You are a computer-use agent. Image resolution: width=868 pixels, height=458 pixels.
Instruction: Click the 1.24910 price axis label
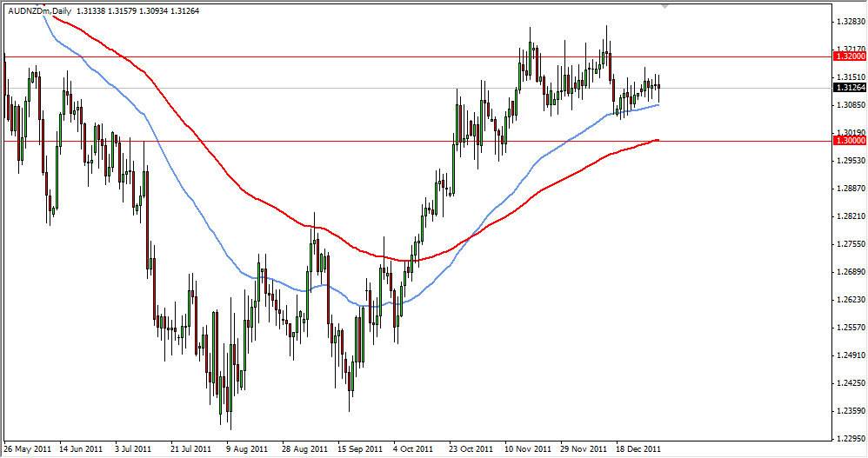pos(848,355)
